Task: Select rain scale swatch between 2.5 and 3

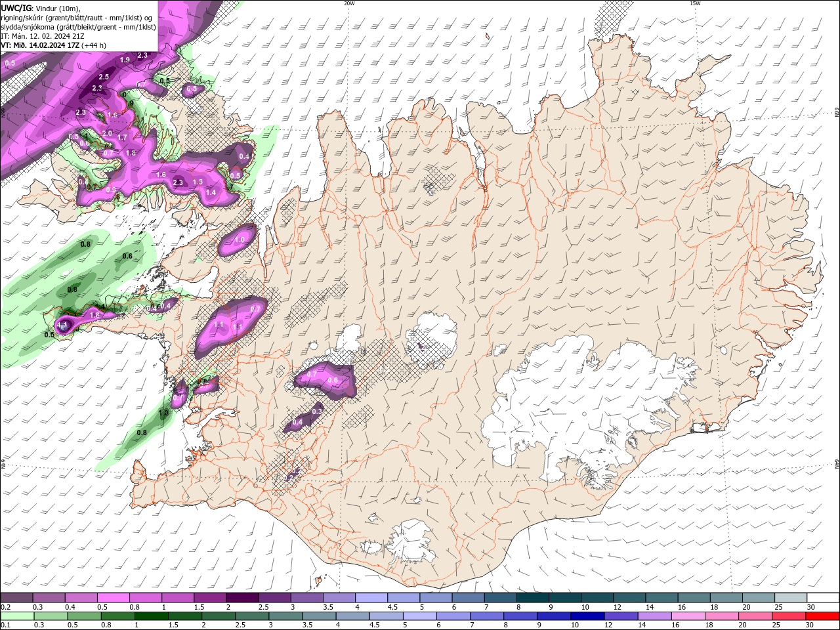Action: (251, 616)
